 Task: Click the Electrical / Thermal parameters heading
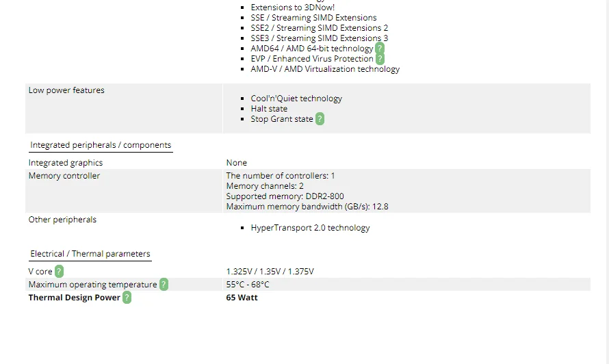(90, 254)
